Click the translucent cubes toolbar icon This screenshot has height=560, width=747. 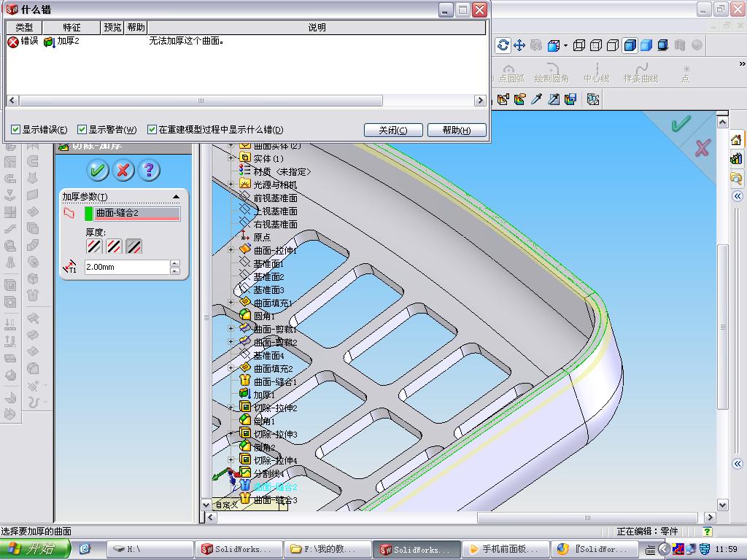(x=592, y=99)
